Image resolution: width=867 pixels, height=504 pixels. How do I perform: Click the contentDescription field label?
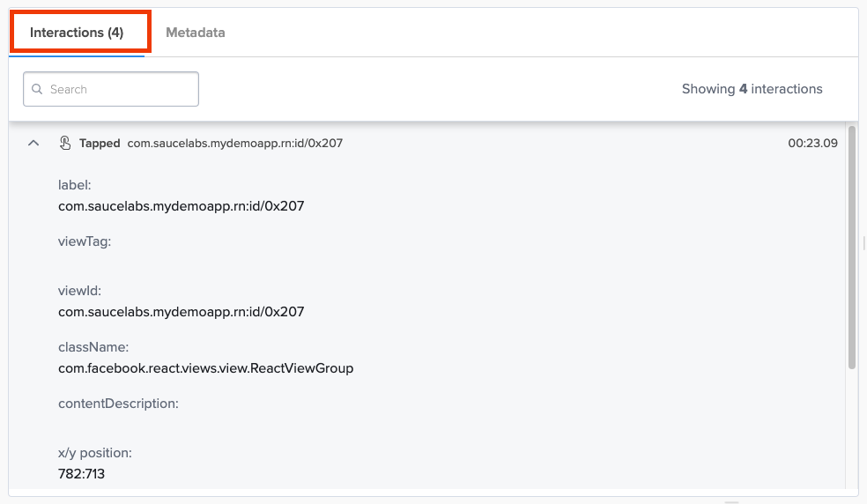118,404
